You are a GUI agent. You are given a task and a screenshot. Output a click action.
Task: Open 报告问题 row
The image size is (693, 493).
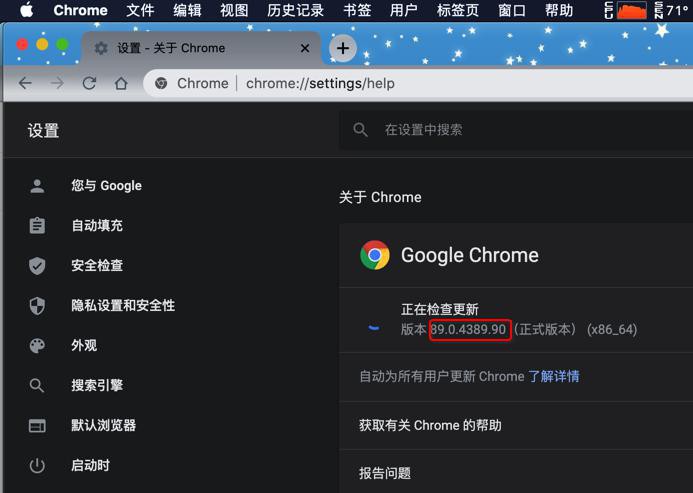516,473
